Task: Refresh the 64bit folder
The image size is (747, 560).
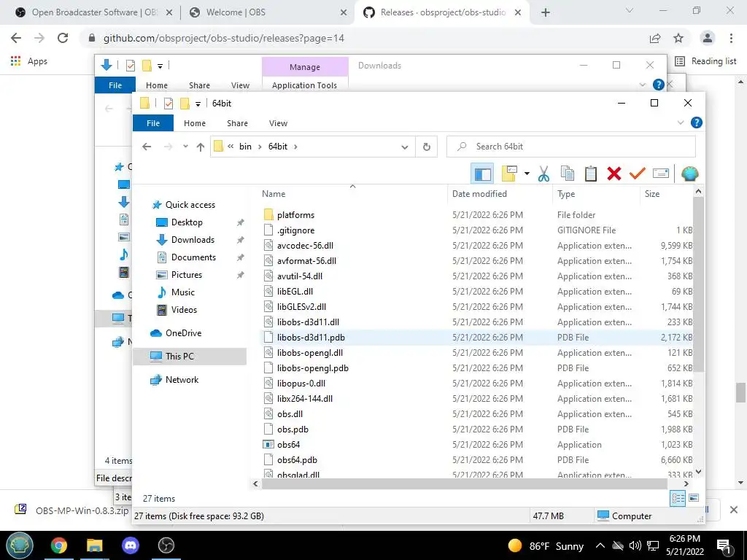Action: [426, 147]
